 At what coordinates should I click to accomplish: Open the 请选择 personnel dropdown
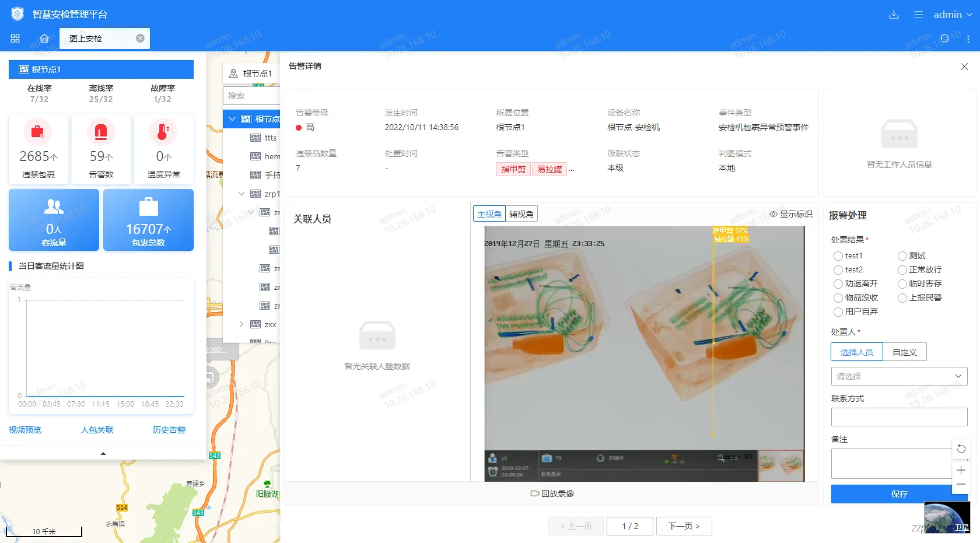coord(898,376)
